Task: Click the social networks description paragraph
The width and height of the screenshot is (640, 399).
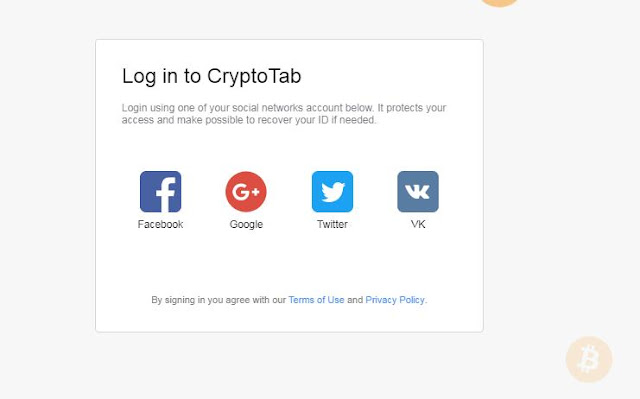Action: coord(284,114)
